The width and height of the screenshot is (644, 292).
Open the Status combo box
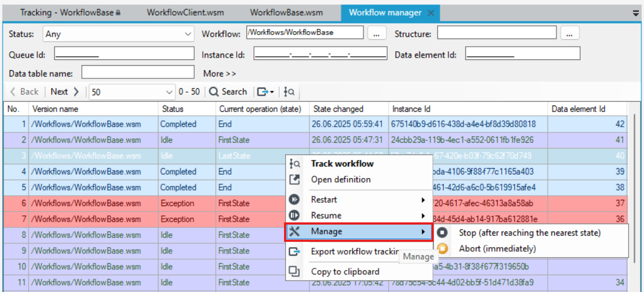coord(118,34)
